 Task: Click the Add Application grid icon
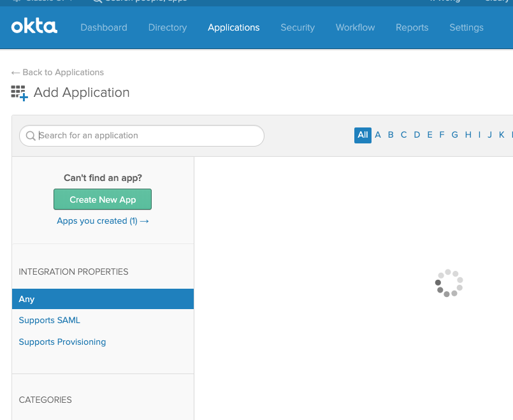19,93
